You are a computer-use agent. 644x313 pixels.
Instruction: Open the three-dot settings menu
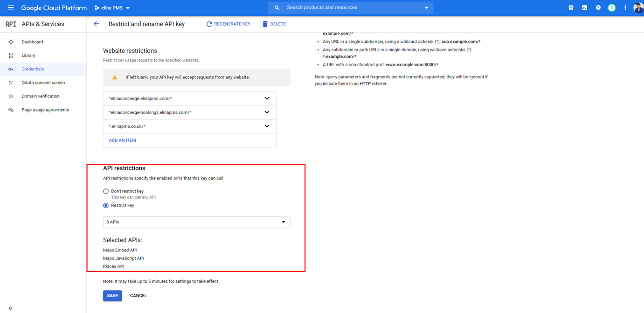tap(625, 8)
